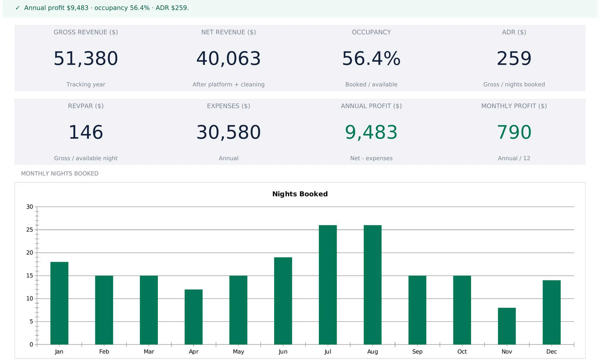Click the Apr axis label
The image size is (600, 364).
pyautogui.click(x=193, y=352)
